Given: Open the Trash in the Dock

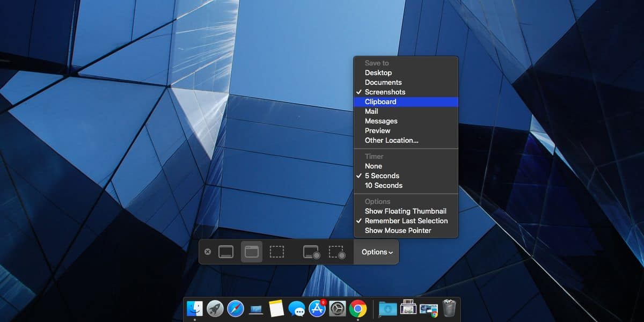Looking at the screenshot, I should [449, 308].
